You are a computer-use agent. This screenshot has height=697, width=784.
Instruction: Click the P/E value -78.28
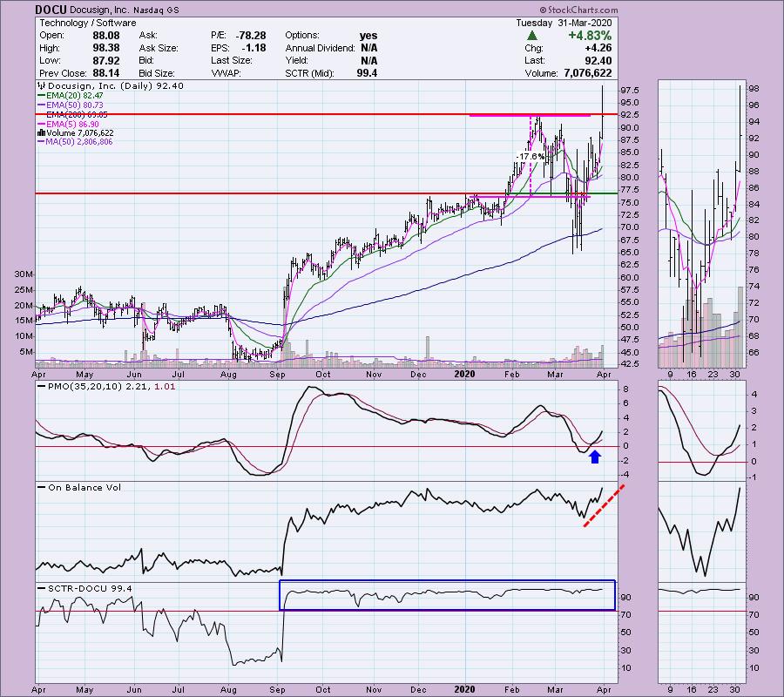[x=251, y=36]
